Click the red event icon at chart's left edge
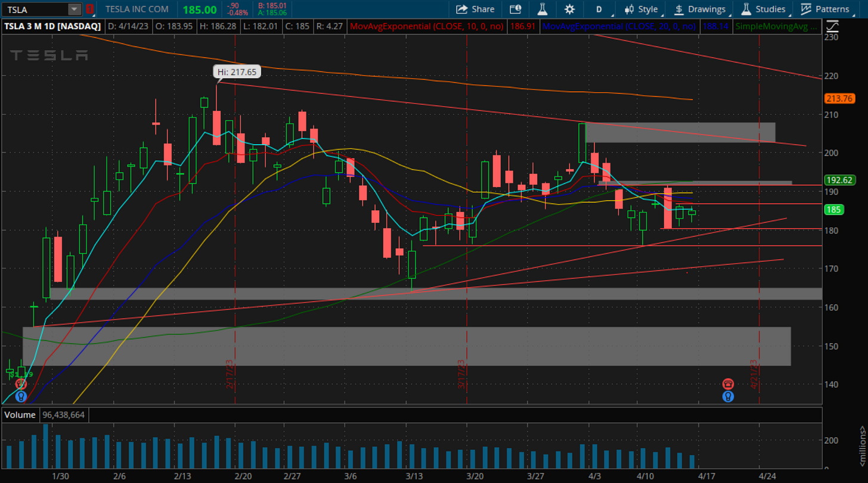868x483 pixels. 21,385
